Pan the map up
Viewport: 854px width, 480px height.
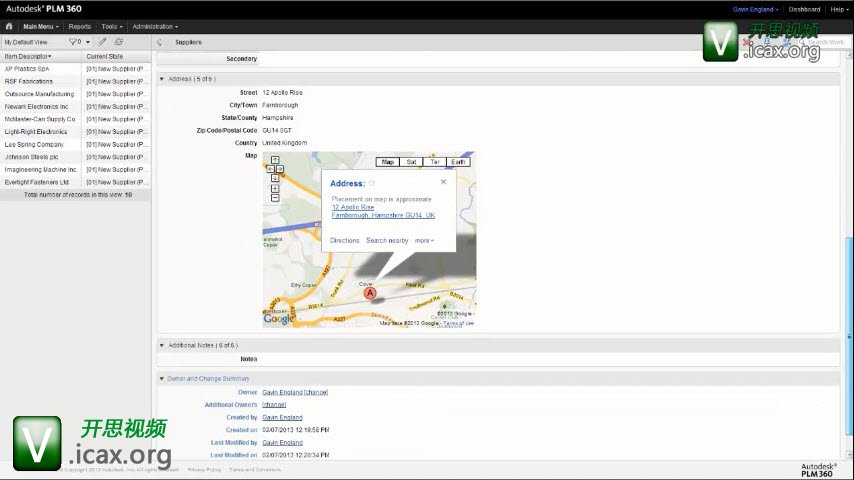coord(275,160)
